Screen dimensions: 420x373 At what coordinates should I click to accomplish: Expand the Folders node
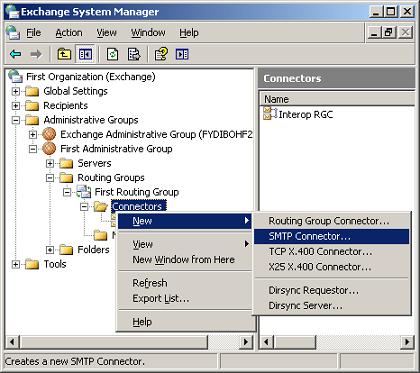click(50, 250)
